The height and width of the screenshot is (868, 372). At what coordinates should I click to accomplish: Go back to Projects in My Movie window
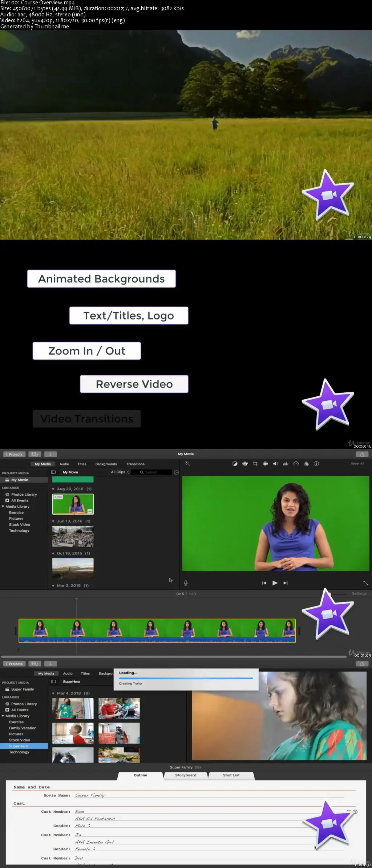(14, 454)
